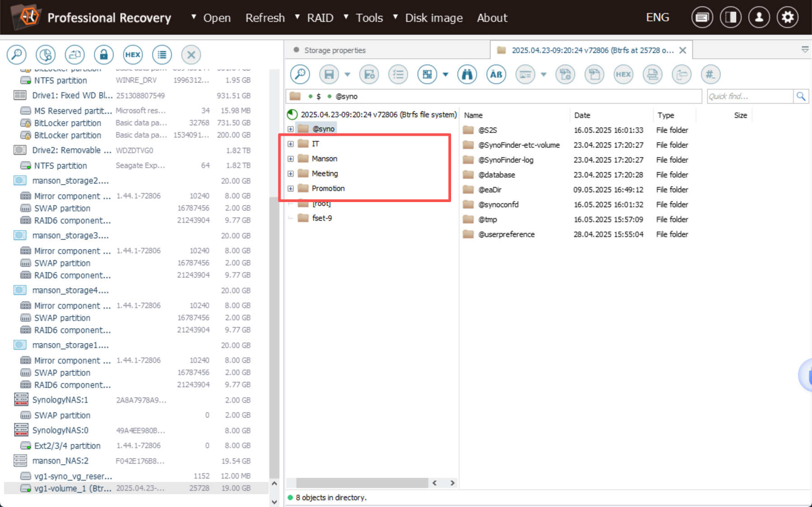
Task: Click the Quick find search magnifier button
Action: [801, 96]
